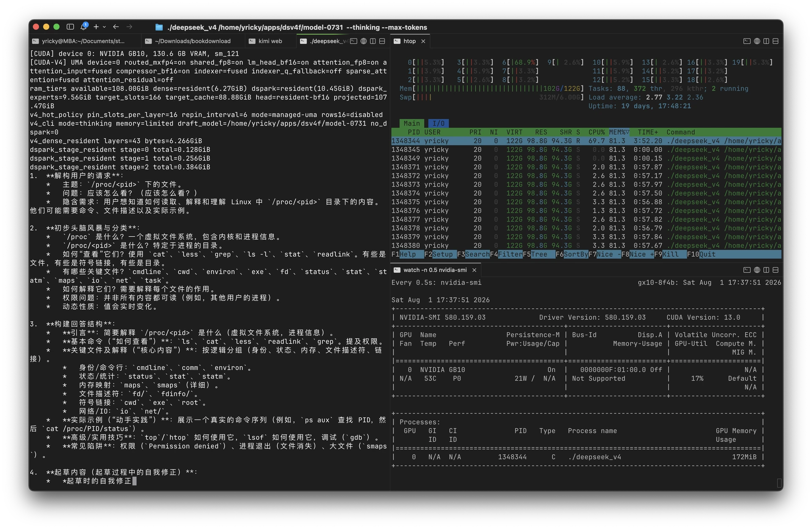Click globe browser icon in nvidia-smi pane

757,270
